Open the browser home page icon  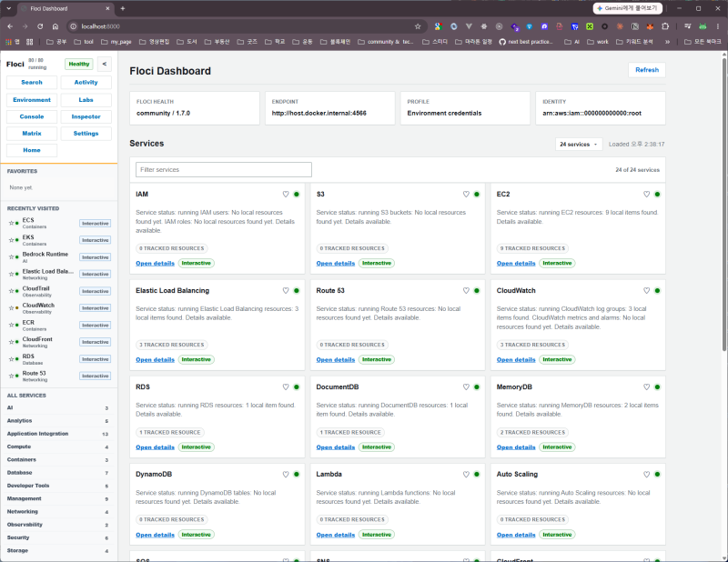coord(56,26)
